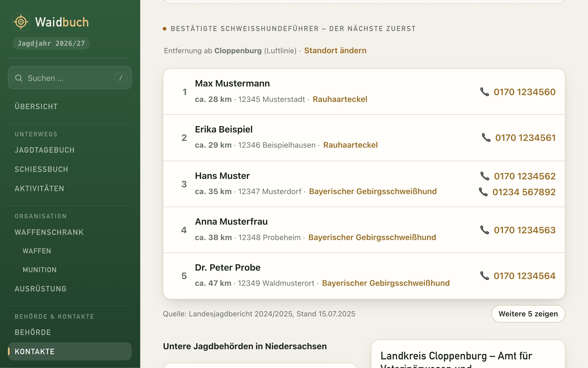Open Ausrüstung in the sidebar

(x=40, y=289)
